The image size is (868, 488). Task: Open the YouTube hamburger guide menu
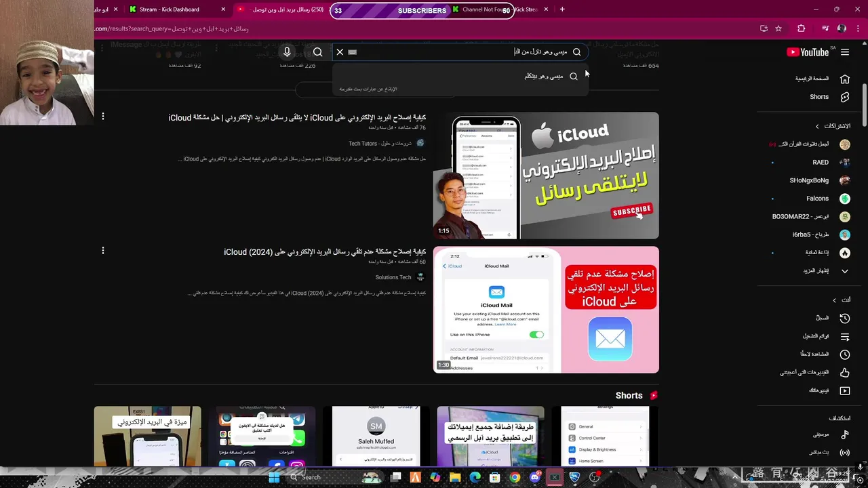[845, 52]
